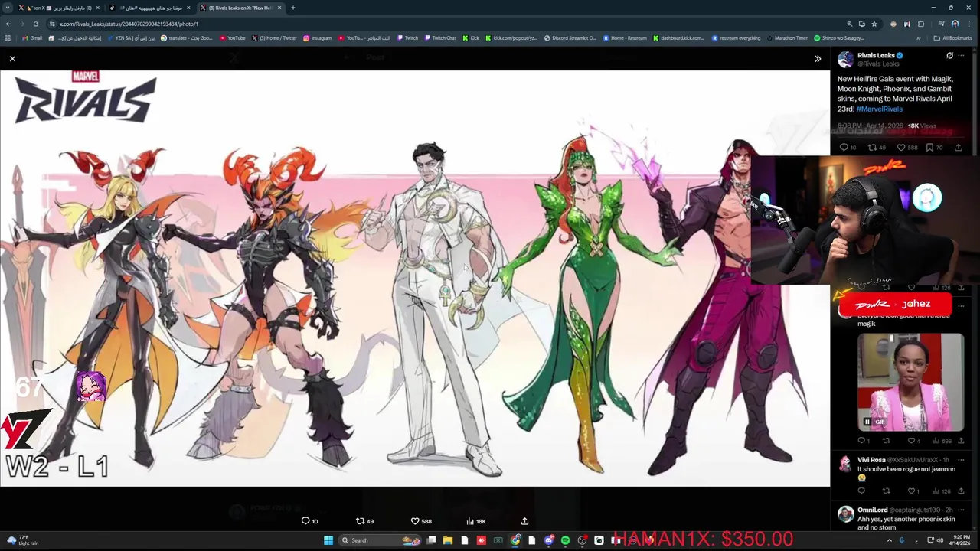Open the Grok icon on Rivals Leaks tweet
The image size is (980, 551).
pos(949,56)
